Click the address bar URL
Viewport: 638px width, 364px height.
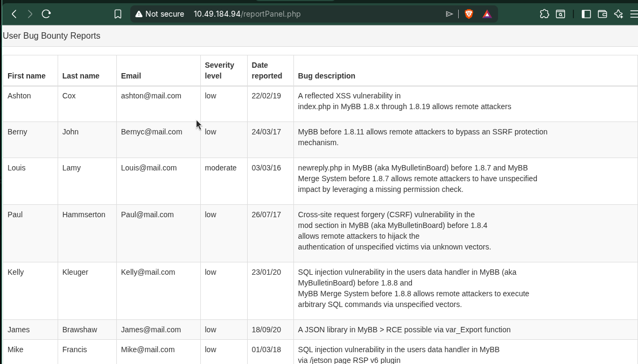click(x=247, y=14)
